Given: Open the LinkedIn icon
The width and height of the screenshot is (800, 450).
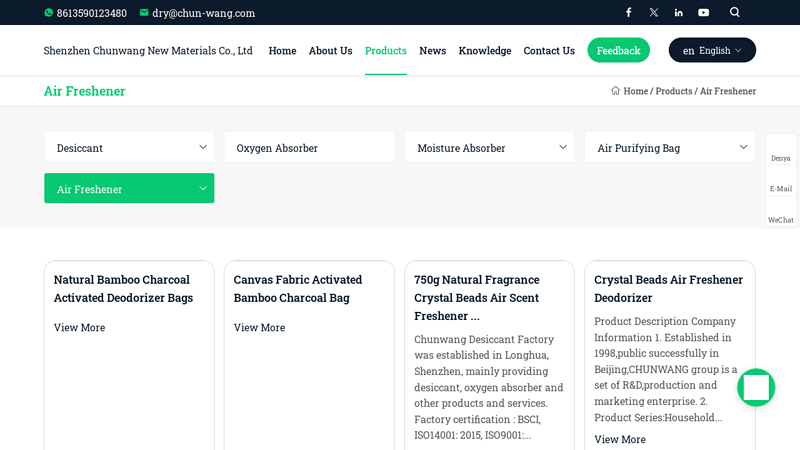Looking at the screenshot, I should pos(679,12).
